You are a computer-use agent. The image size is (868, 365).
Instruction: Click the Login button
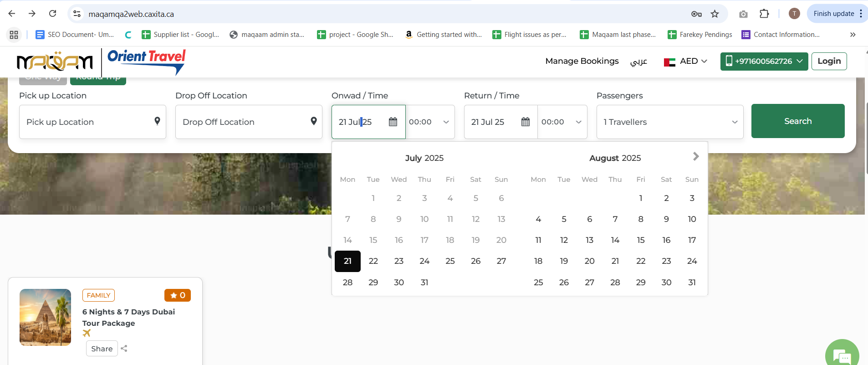[x=829, y=61]
